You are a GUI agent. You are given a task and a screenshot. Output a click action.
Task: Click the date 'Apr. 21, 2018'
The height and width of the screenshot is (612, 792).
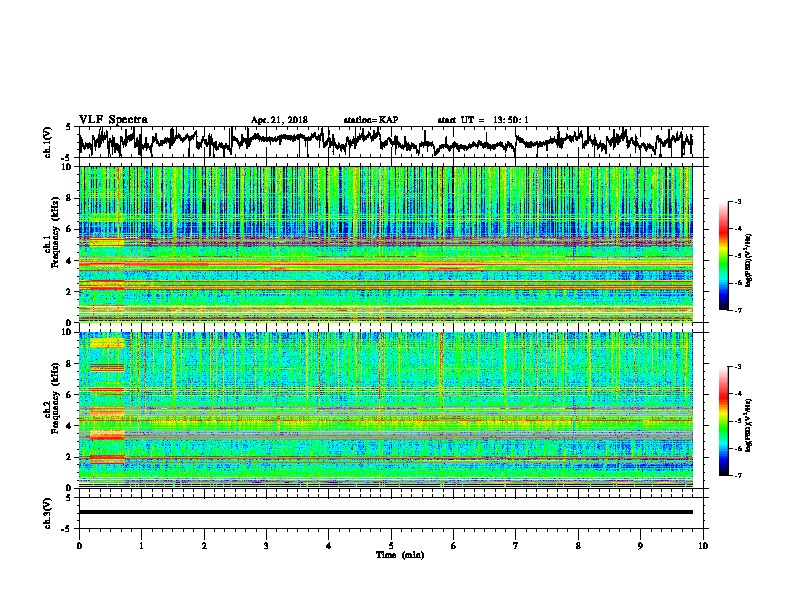tap(279, 120)
